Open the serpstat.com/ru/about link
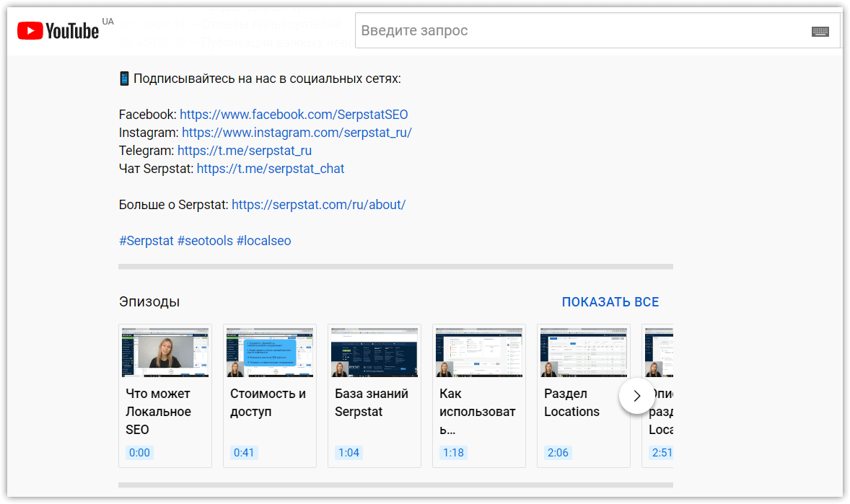850x504 pixels. (319, 204)
